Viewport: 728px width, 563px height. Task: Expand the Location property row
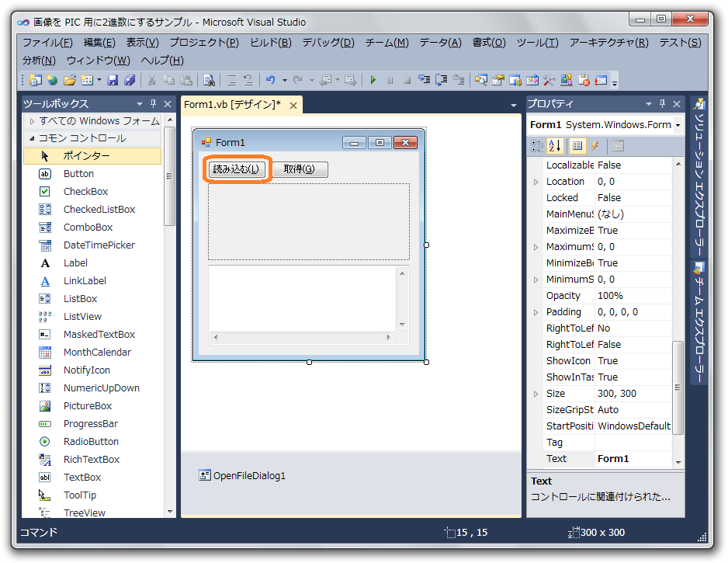click(536, 182)
